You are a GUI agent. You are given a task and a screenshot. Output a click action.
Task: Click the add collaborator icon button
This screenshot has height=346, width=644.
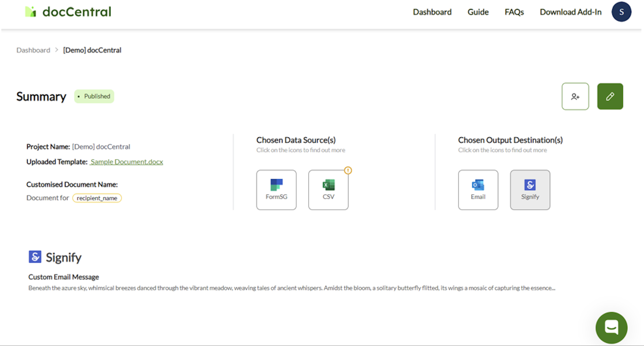pos(575,97)
